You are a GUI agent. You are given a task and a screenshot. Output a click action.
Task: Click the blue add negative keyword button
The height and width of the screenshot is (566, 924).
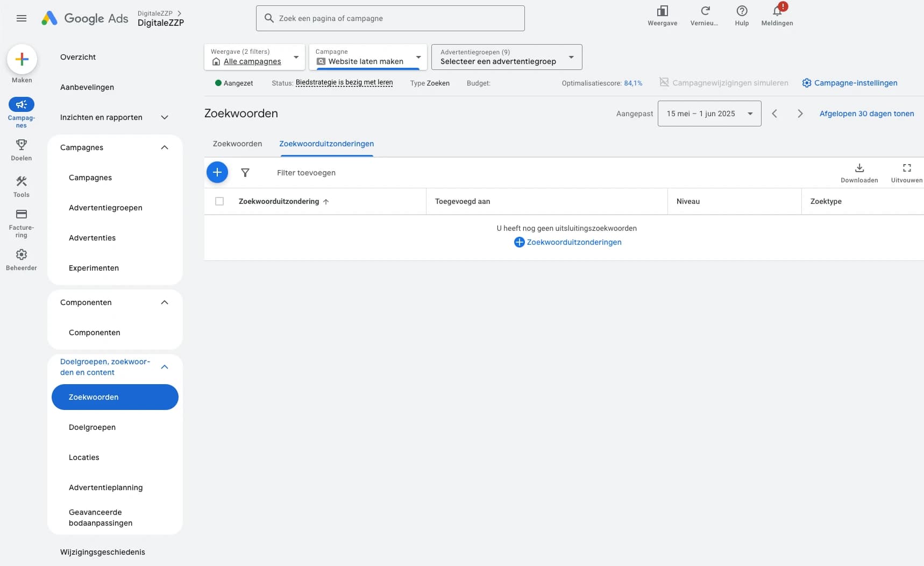point(217,172)
